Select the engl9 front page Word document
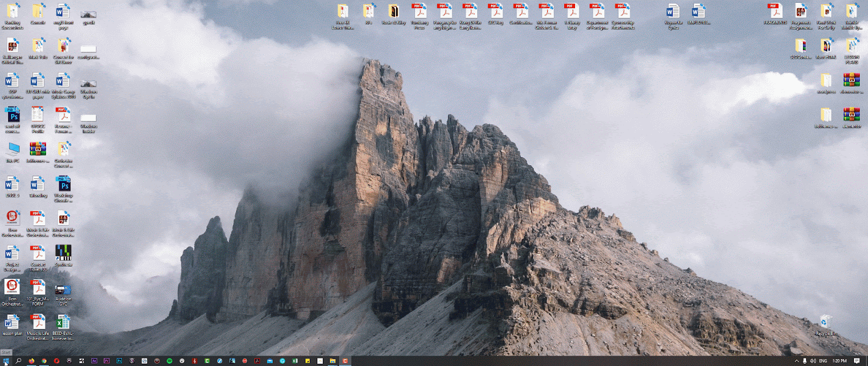This screenshot has width=868, height=366. click(63, 17)
